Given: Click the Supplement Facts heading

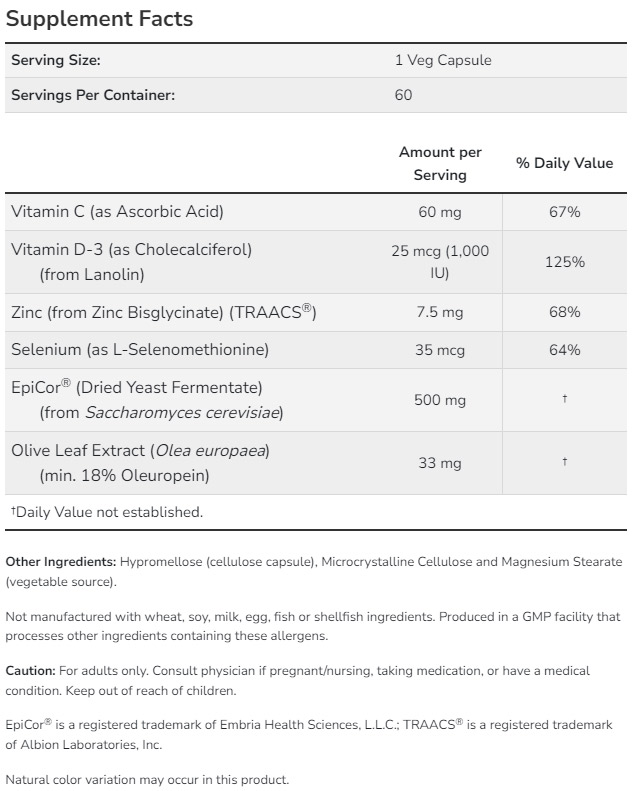Looking at the screenshot, I should tap(99, 19).
